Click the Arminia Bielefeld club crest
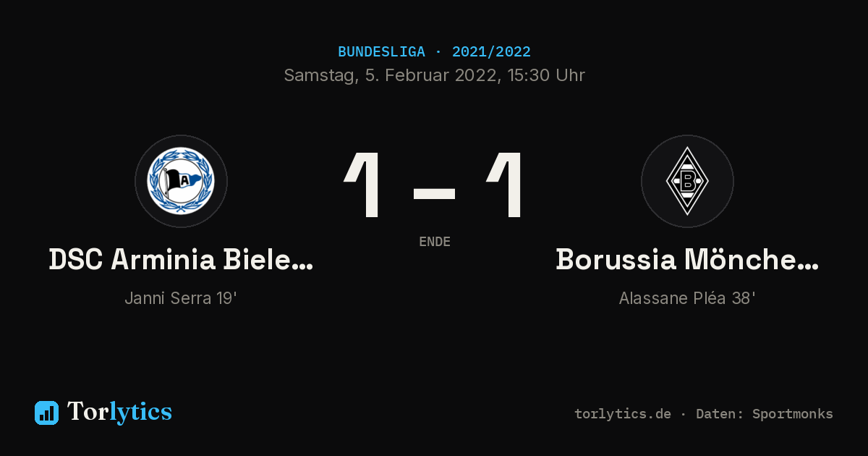868x456 pixels. pos(181,181)
